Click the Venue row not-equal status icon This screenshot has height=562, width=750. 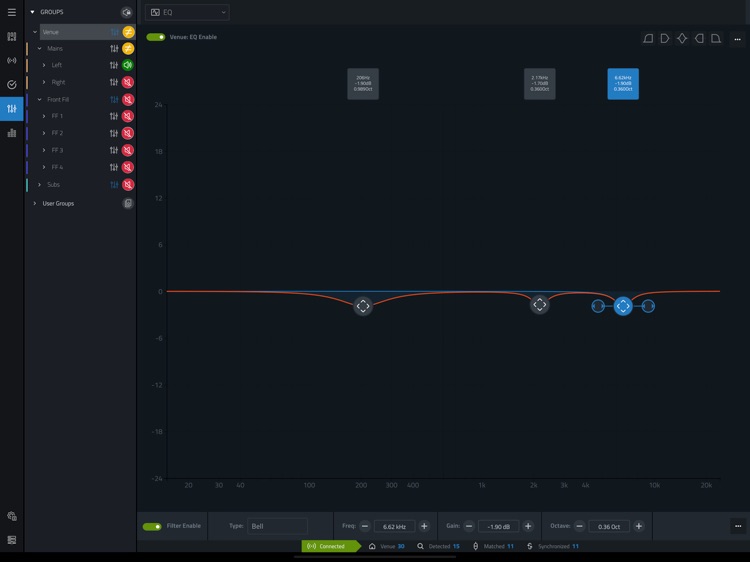(x=128, y=32)
